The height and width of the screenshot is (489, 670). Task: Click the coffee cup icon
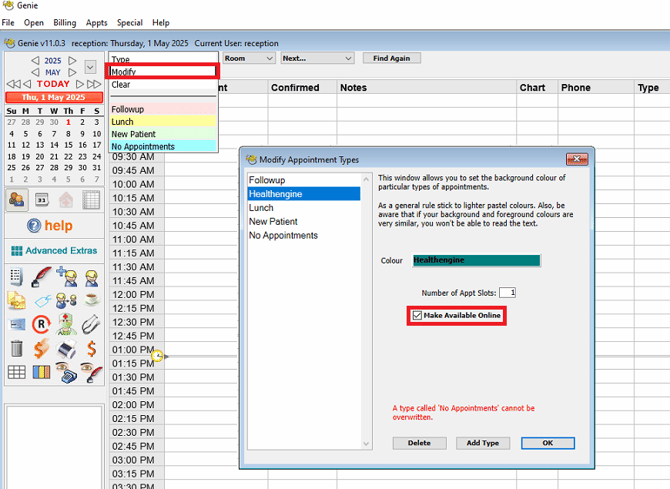[91, 300]
